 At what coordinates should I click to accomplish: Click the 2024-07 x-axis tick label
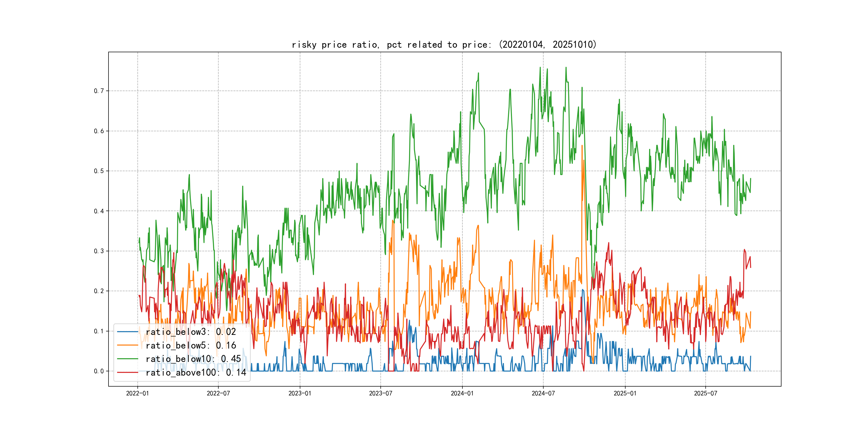[543, 393]
